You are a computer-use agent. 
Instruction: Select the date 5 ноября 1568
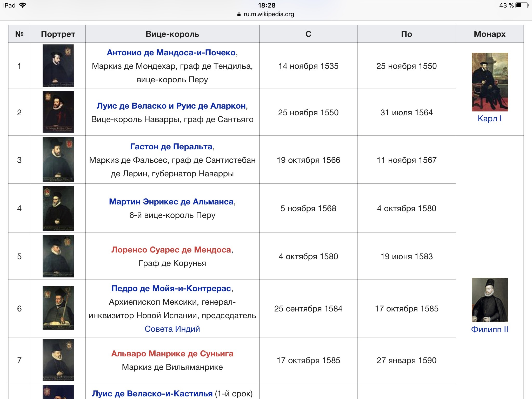(308, 208)
